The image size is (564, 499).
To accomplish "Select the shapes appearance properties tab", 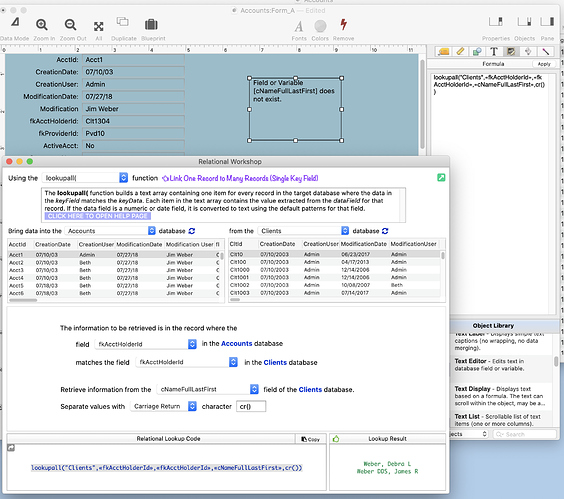I will coord(477,51).
